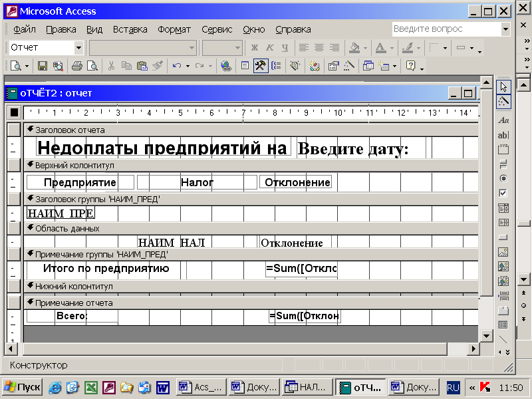
Task: Toggle Sorting and Grouping button
Action: click(x=276, y=65)
